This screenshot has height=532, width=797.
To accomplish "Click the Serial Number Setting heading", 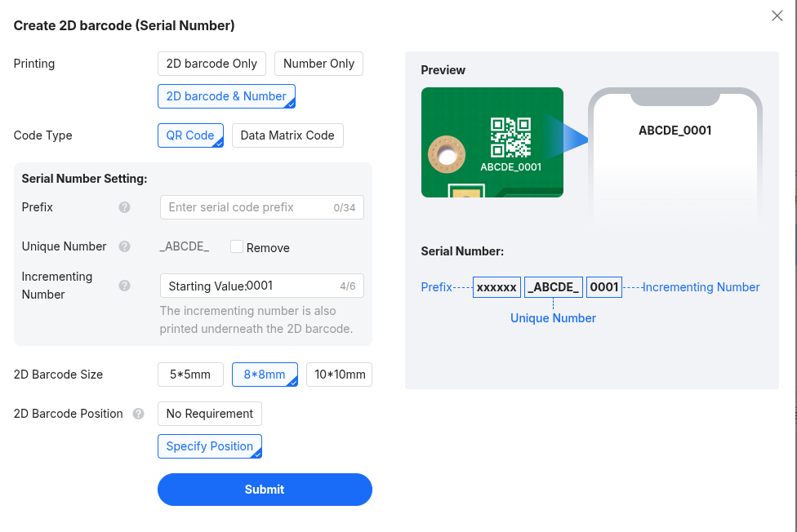I will pos(84,179).
